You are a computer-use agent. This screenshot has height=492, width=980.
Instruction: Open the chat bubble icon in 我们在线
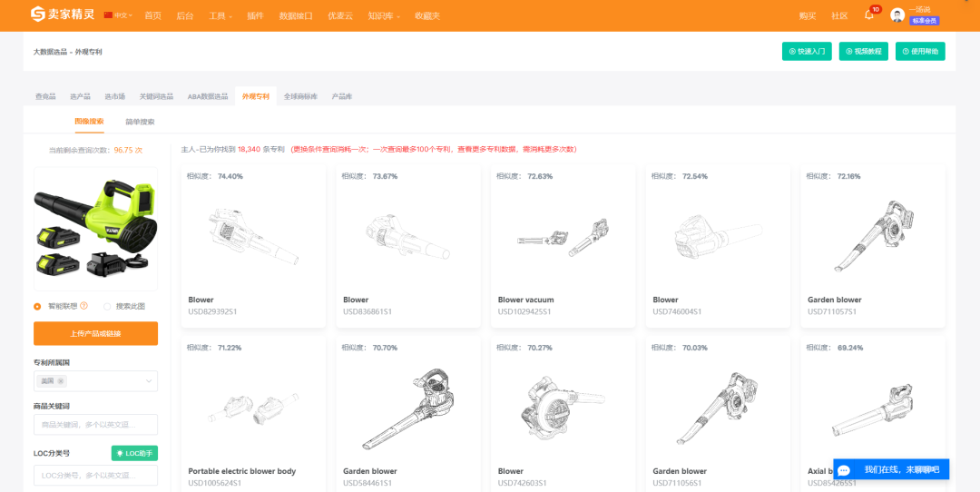(845, 469)
